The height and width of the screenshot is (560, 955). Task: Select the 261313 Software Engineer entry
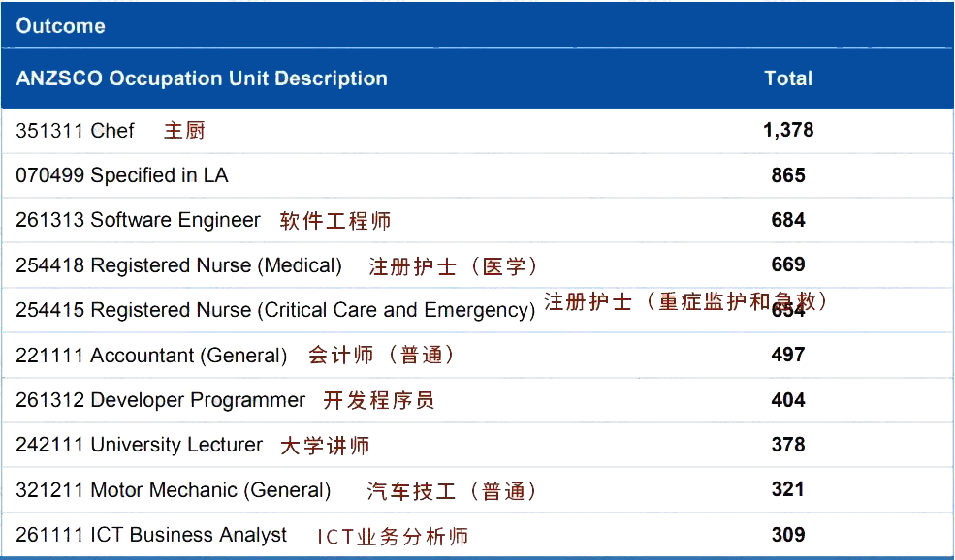tap(138, 220)
